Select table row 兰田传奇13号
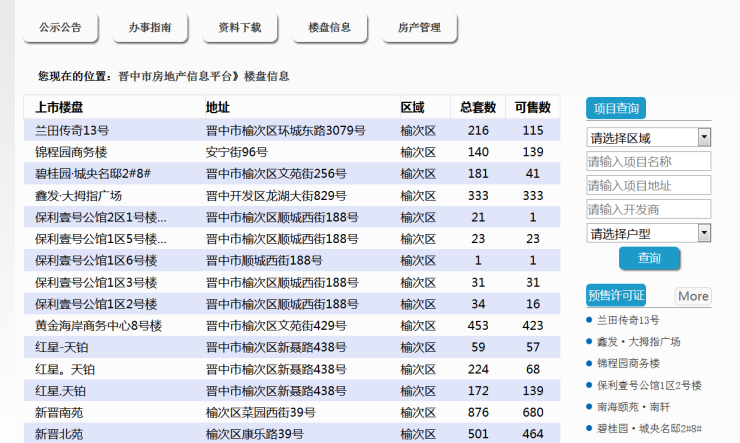This screenshot has width=740, height=443. tap(292, 130)
